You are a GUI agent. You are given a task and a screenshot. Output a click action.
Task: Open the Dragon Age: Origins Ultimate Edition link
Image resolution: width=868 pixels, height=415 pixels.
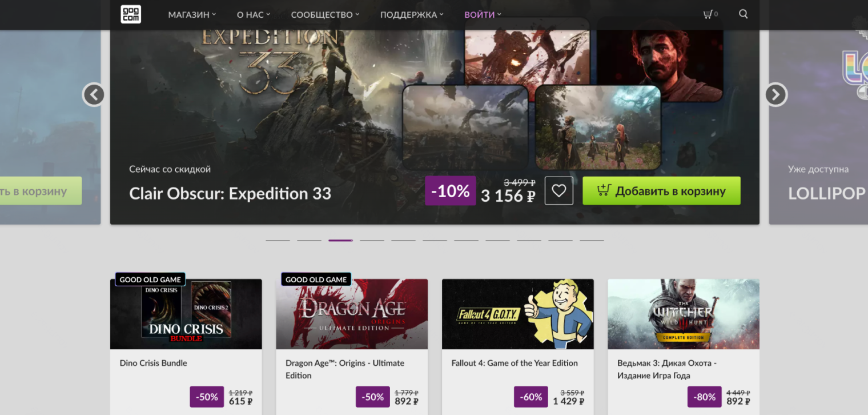pos(345,369)
